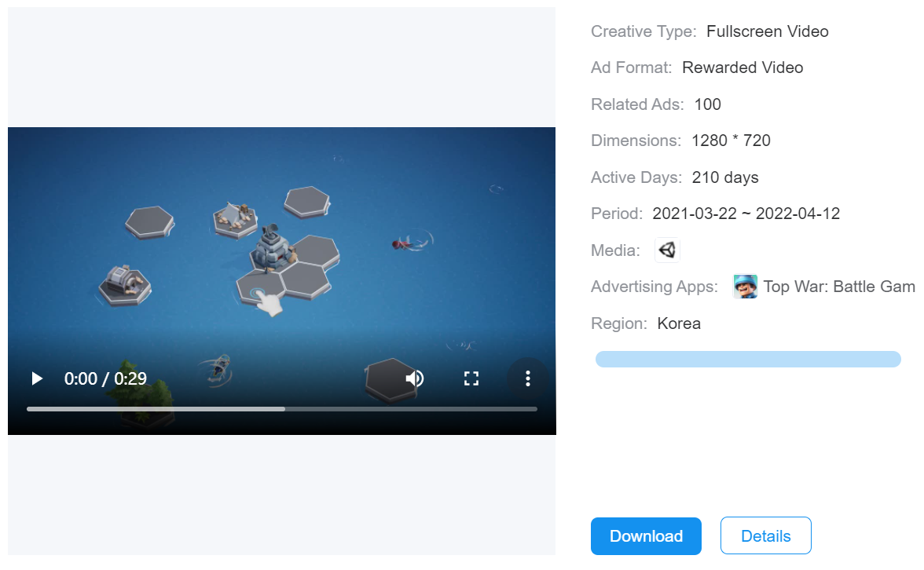
Task: Click the Top War app icon
Action: (745, 287)
